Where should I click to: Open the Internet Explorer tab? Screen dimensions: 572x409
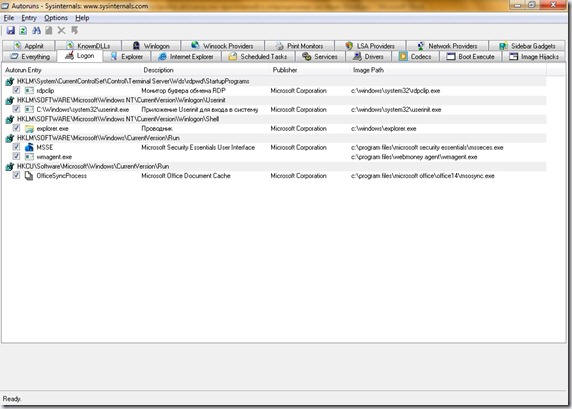(x=186, y=57)
